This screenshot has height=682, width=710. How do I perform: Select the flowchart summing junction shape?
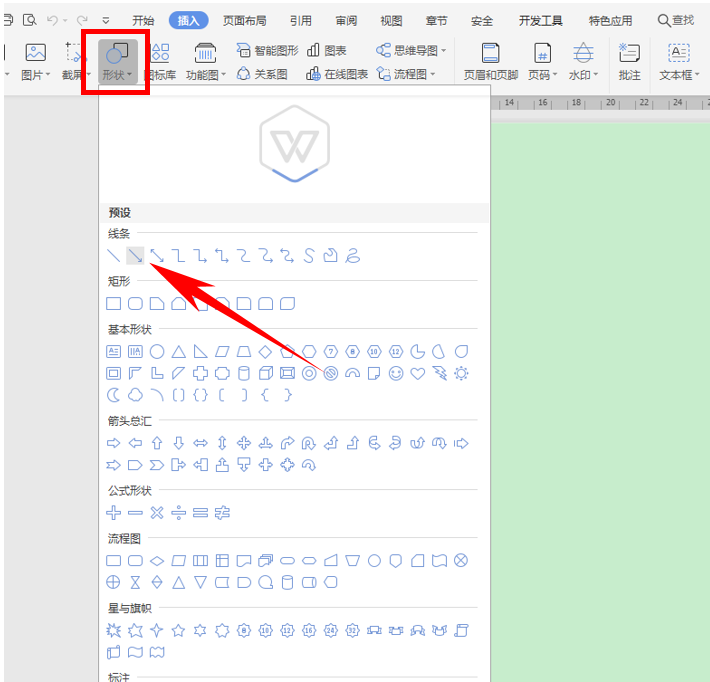click(461, 561)
